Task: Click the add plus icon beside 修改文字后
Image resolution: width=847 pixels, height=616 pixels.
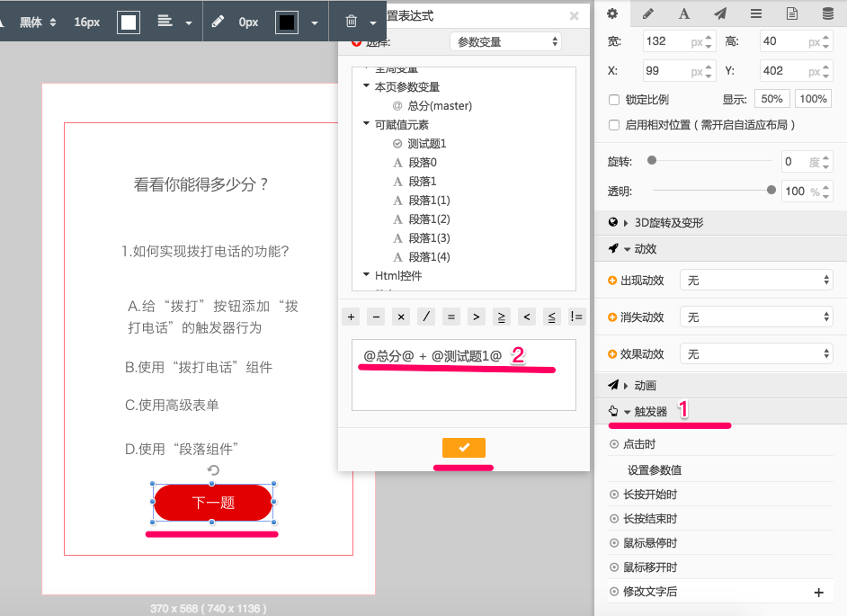Action: pos(818,593)
